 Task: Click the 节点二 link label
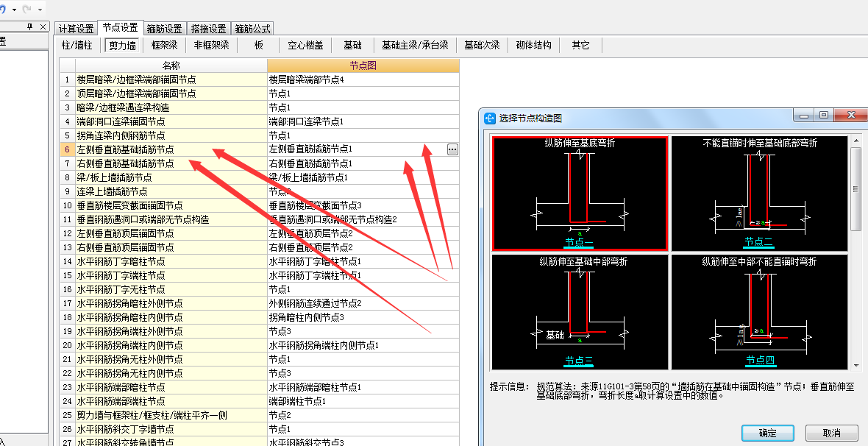(x=758, y=241)
